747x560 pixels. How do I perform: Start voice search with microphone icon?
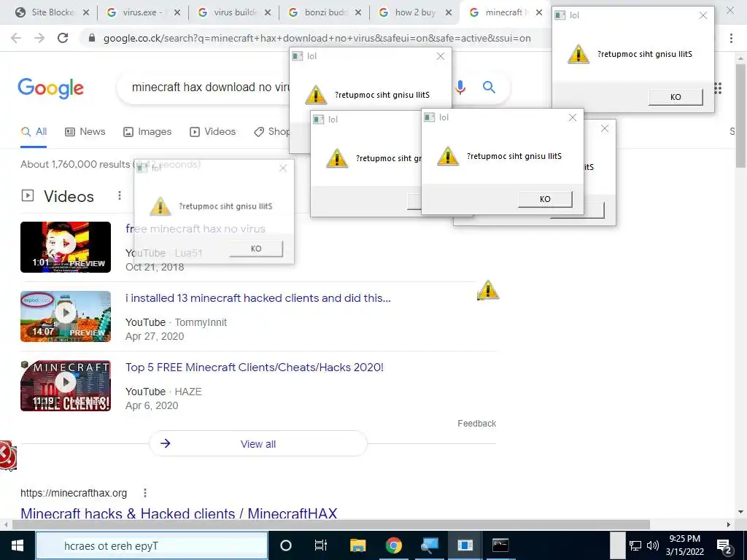tap(460, 87)
